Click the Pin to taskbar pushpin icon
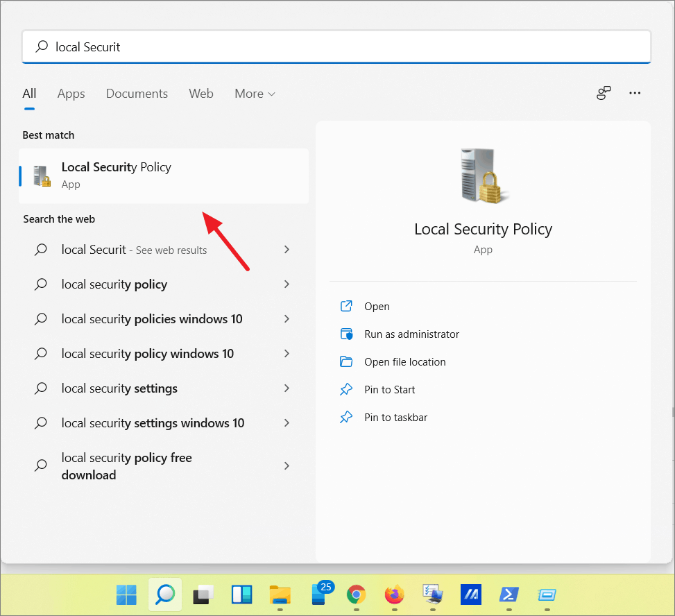This screenshot has height=616, width=675. tap(346, 417)
